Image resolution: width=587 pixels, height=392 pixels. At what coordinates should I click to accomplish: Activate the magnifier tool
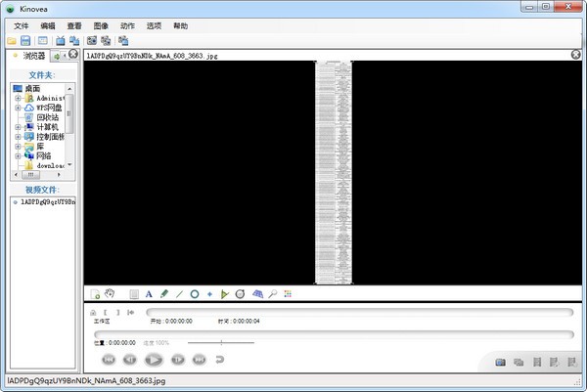pyautogui.click(x=273, y=294)
